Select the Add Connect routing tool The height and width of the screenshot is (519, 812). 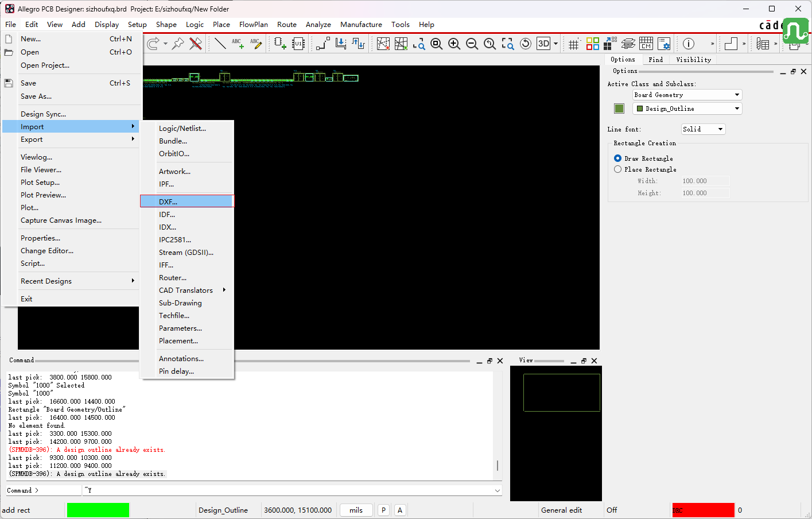(x=323, y=44)
